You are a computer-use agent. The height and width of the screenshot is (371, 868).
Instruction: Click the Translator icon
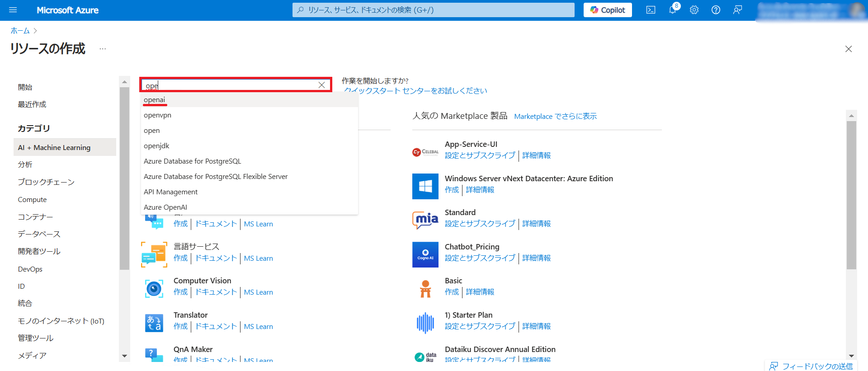154,323
